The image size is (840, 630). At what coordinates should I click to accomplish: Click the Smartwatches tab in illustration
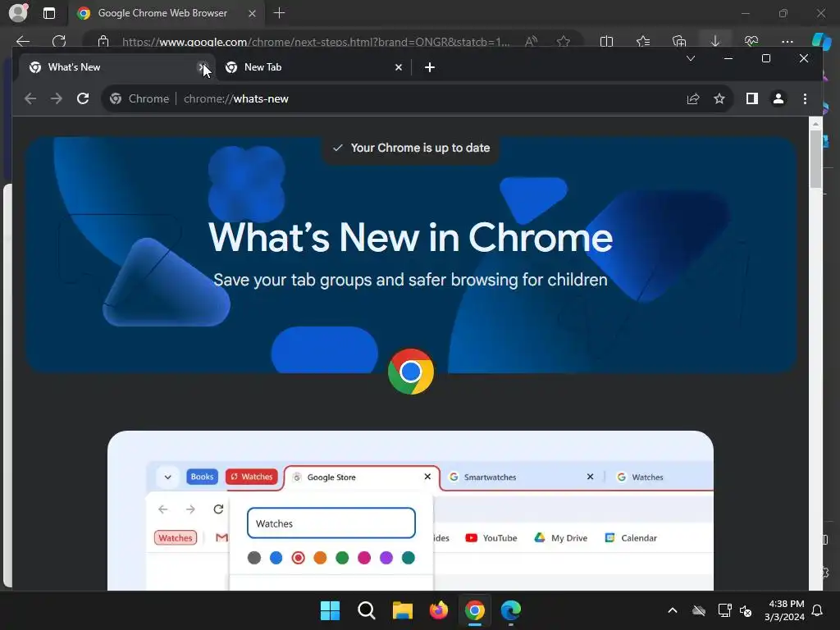(x=523, y=477)
